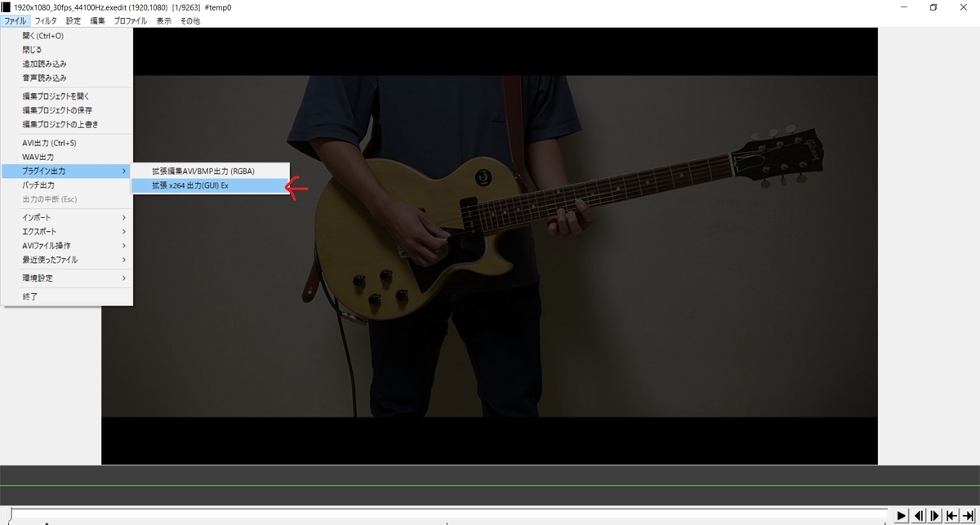Choose 編集プロジェクトを開く
Screen dimensions: 980x525
(67, 96)
